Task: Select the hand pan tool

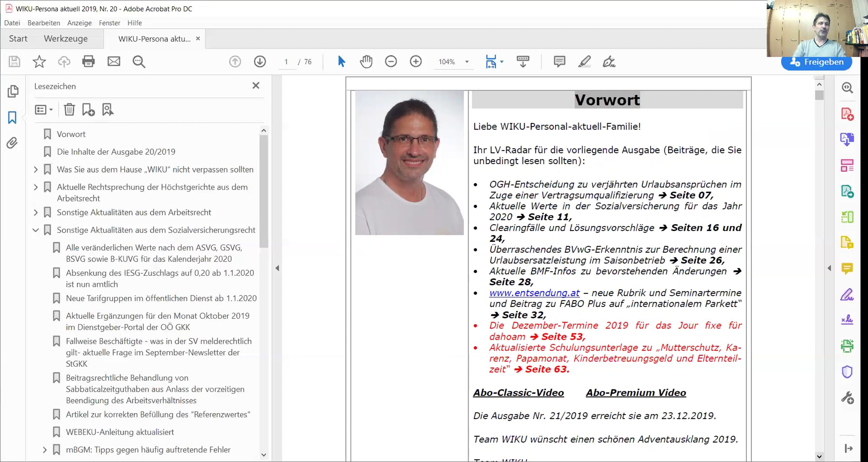Action: (x=366, y=61)
